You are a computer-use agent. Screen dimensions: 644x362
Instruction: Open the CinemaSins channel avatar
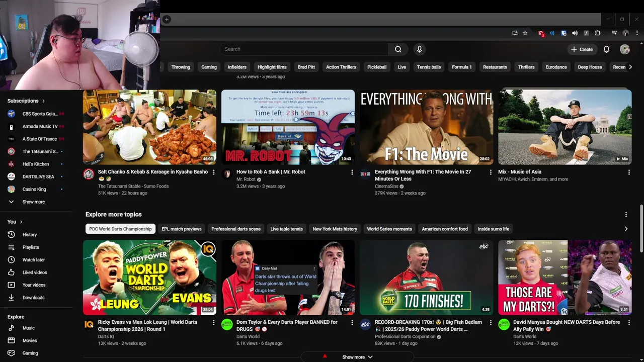pos(365,174)
